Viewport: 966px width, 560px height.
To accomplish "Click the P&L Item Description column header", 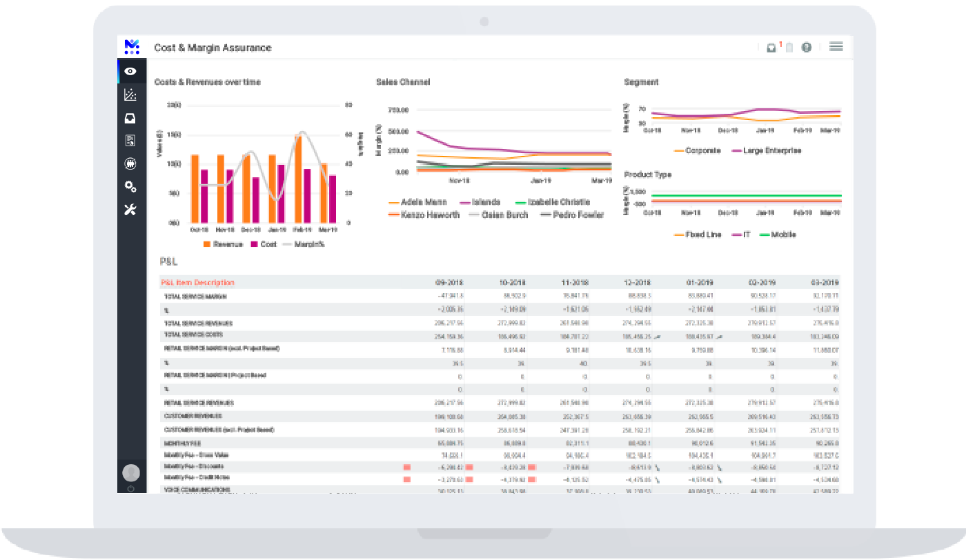I will click(198, 282).
